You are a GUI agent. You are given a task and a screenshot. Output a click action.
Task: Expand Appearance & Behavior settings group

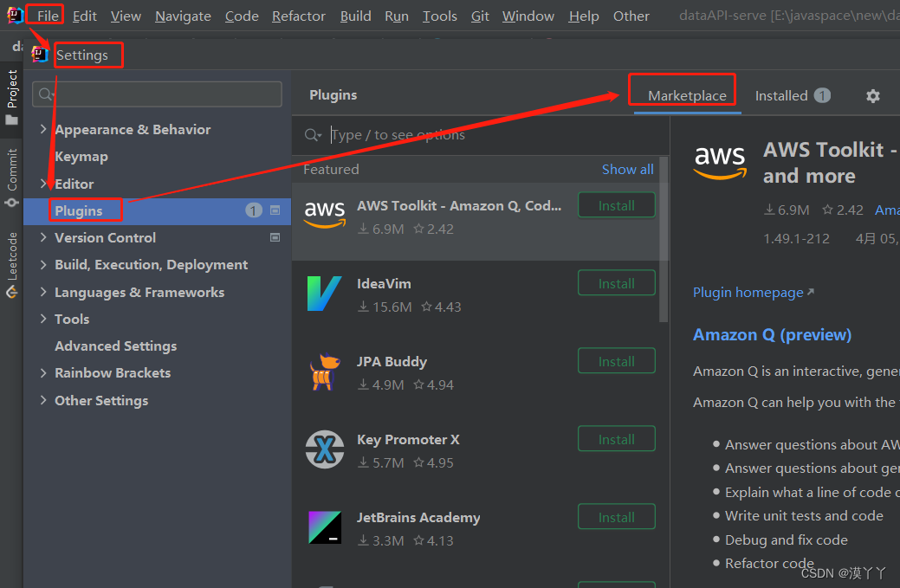pos(43,129)
